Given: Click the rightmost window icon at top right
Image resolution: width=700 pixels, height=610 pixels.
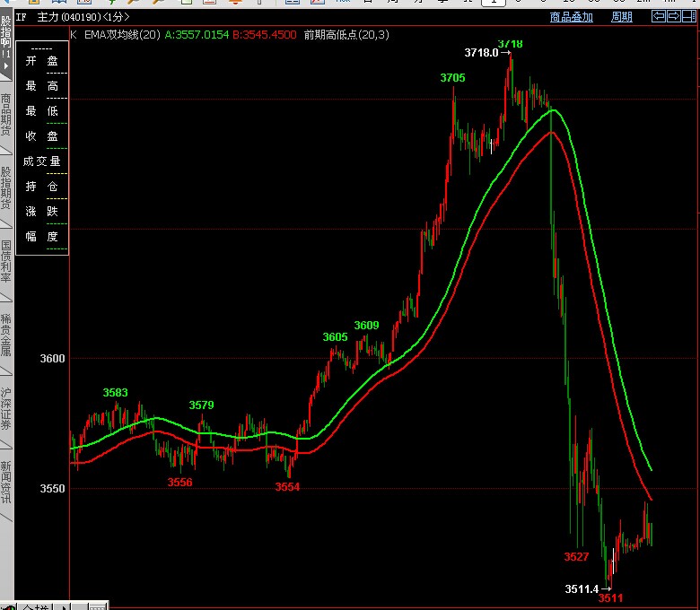Looking at the screenshot, I should point(689,16).
